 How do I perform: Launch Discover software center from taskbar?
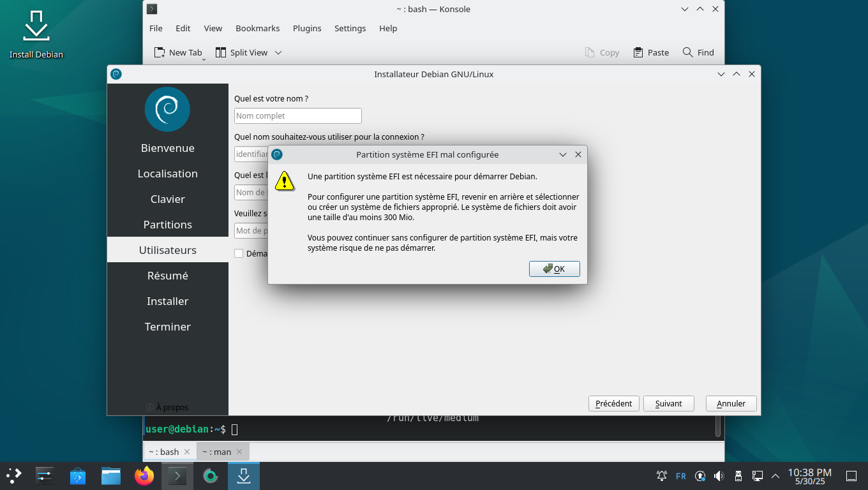pos(77,475)
